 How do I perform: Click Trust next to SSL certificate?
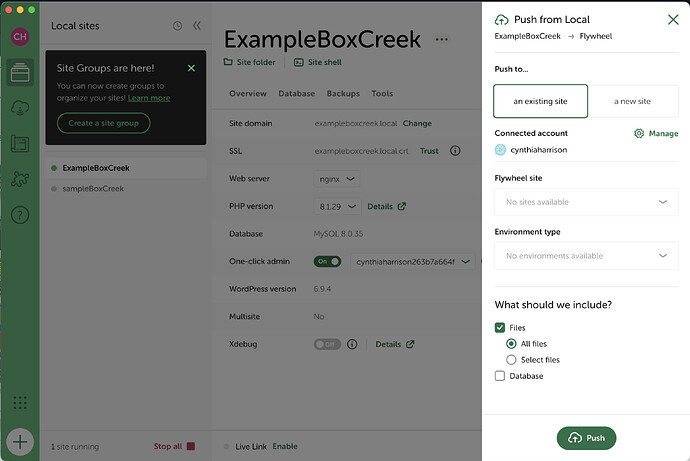(429, 151)
